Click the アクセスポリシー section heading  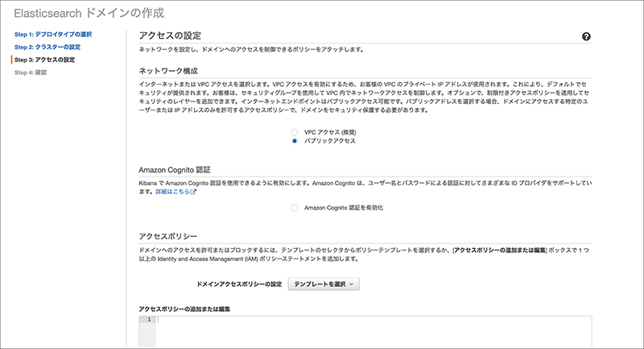168,235
